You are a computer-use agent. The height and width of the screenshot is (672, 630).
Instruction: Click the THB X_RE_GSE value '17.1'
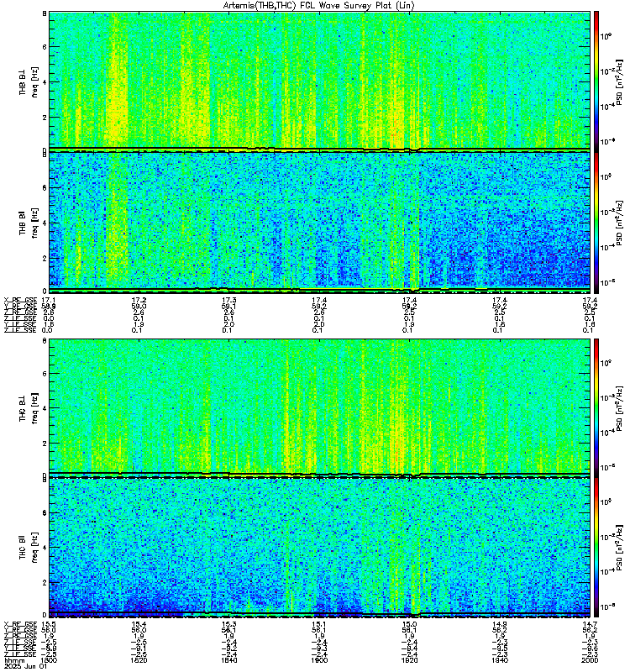click(x=49, y=300)
